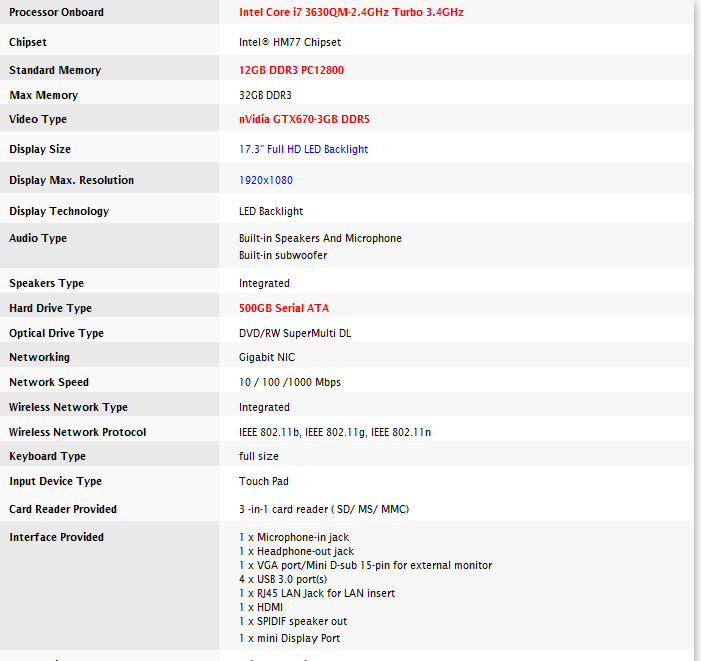Select the 'full size' keyboard value
This screenshot has height=661, width=701.
pyautogui.click(x=258, y=456)
